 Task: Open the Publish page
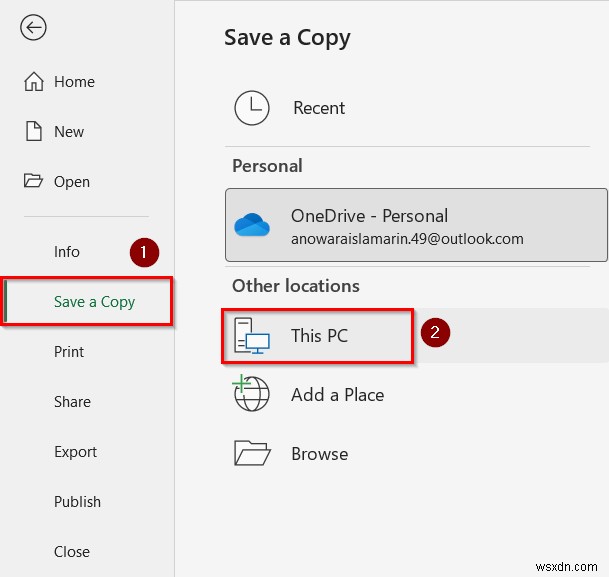(x=77, y=502)
